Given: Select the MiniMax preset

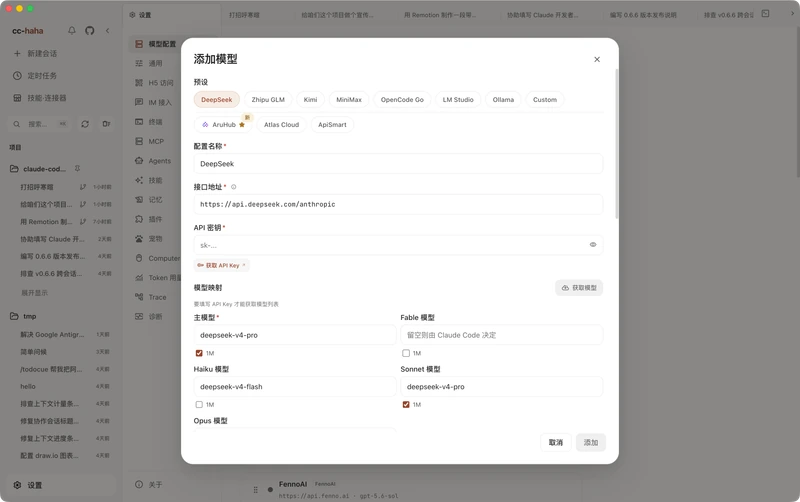Looking at the screenshot, I should (x=349, y=99).
